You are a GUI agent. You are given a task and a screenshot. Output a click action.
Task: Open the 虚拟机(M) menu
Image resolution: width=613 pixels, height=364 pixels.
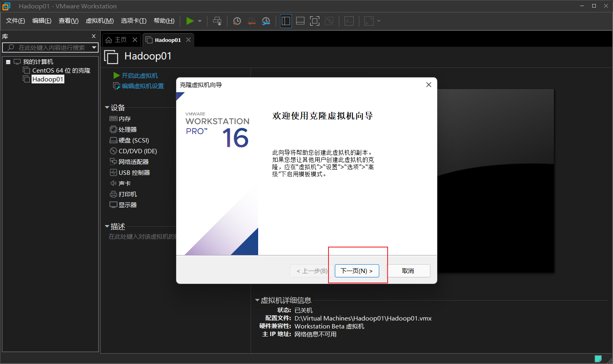[100, 21]
